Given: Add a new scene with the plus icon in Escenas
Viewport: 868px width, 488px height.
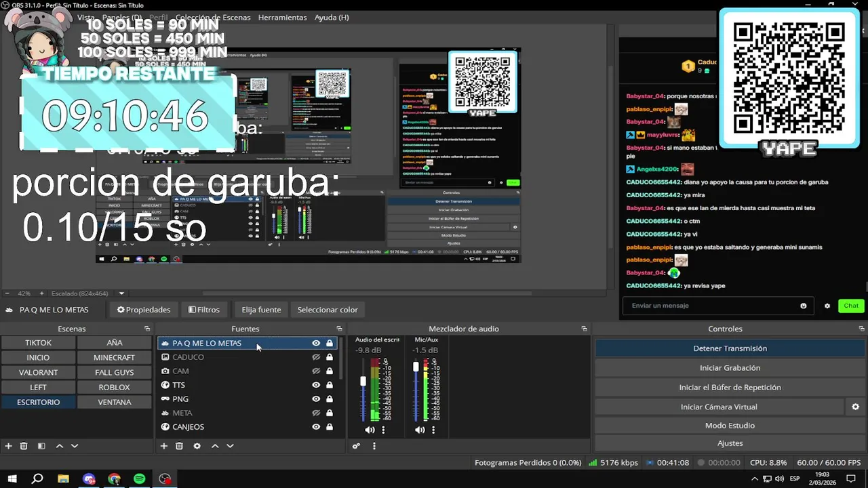Looking at the screenshot, I should point(9,446).
